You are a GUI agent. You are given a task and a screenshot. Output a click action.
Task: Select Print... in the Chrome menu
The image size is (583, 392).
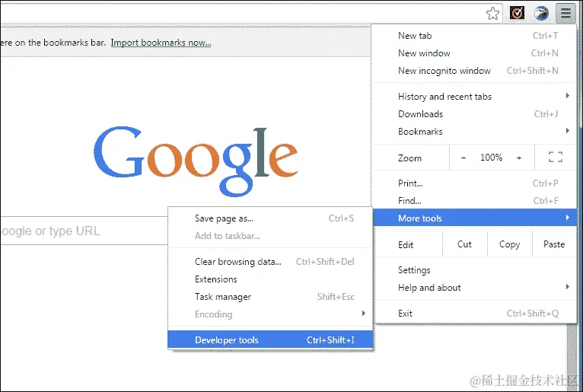474,183
